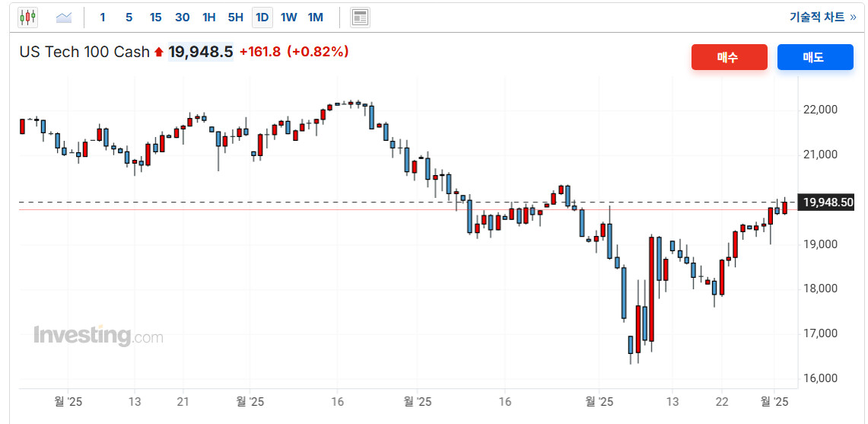Viewport: 868px width, 424px height.
Task: Select the candlestick chart type icon
Action: 28,17
